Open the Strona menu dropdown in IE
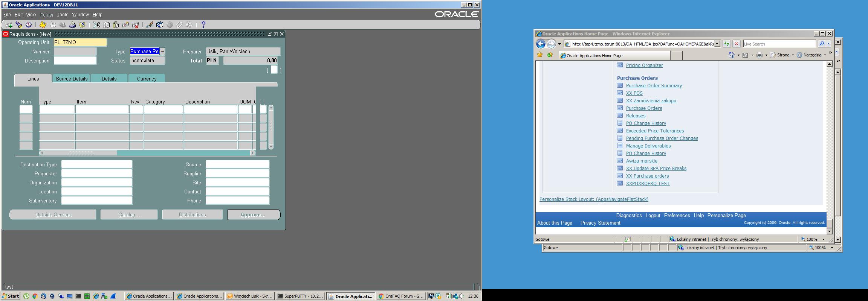This screenshot has width=868, height=301. click(793, 55)
